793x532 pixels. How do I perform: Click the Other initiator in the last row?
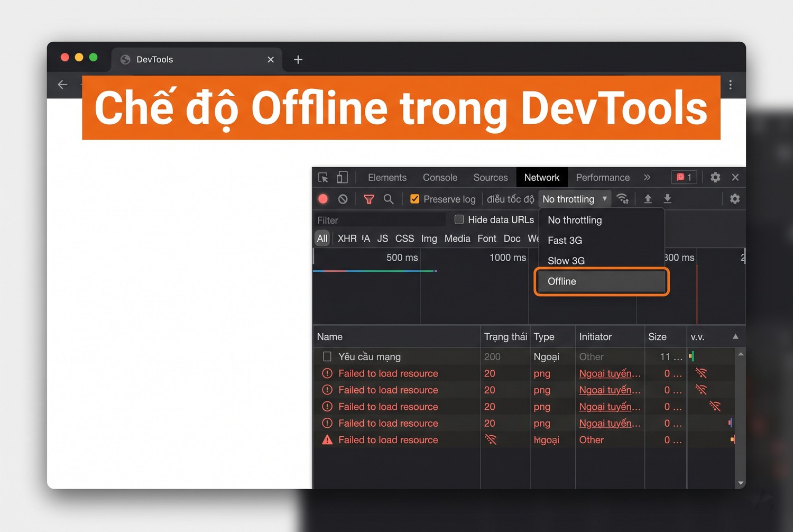[x=591, y=440]
